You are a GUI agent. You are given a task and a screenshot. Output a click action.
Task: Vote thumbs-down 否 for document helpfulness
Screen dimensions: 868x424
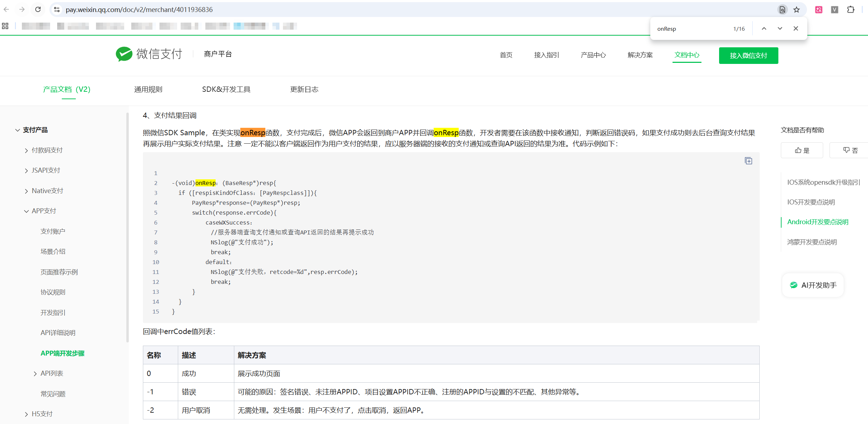point(850,150)
